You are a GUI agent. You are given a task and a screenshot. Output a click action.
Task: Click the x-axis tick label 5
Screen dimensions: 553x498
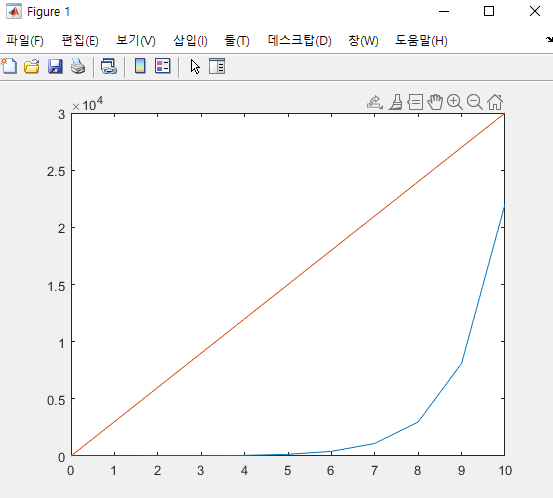pos(288,470)
